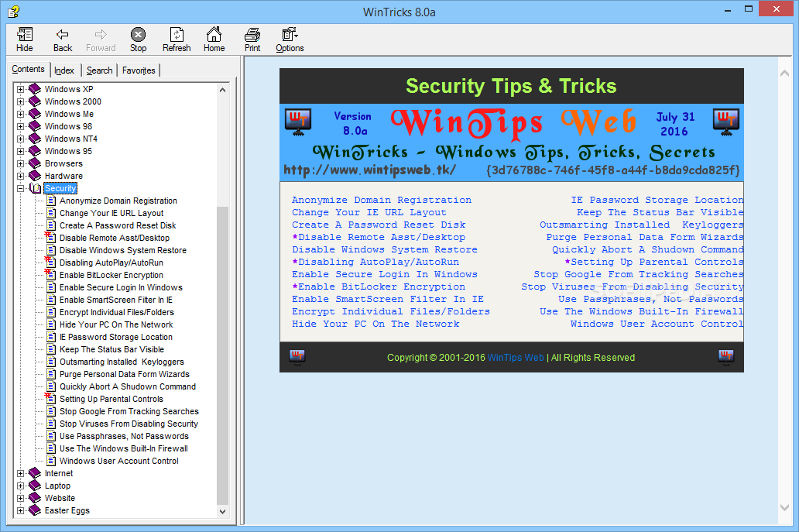
Task: Click the Internet book icon
Action: 35,473
